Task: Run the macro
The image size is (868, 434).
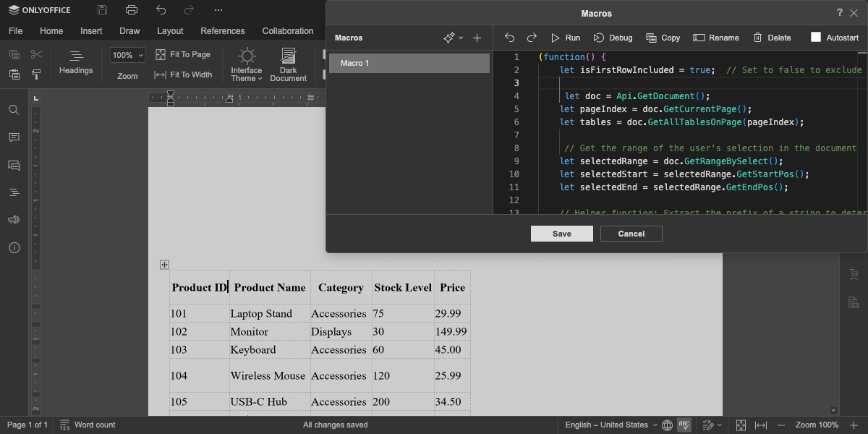Action: (565, 38)
